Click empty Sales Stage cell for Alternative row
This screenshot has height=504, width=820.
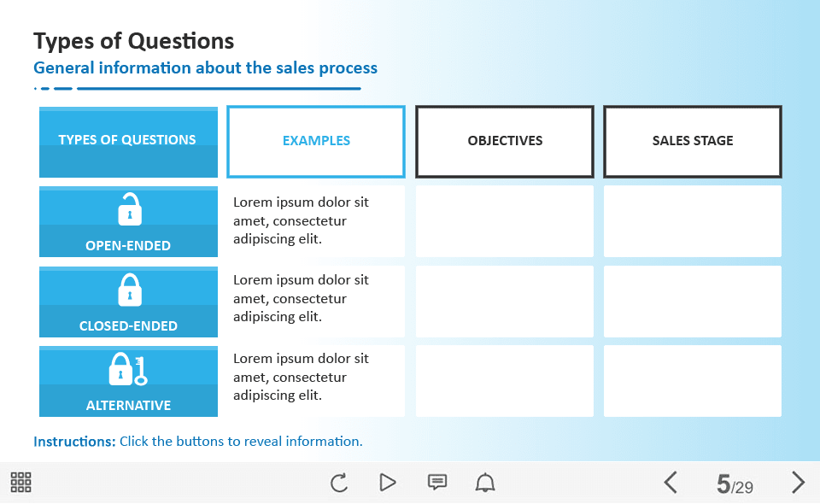click(693, 381)
